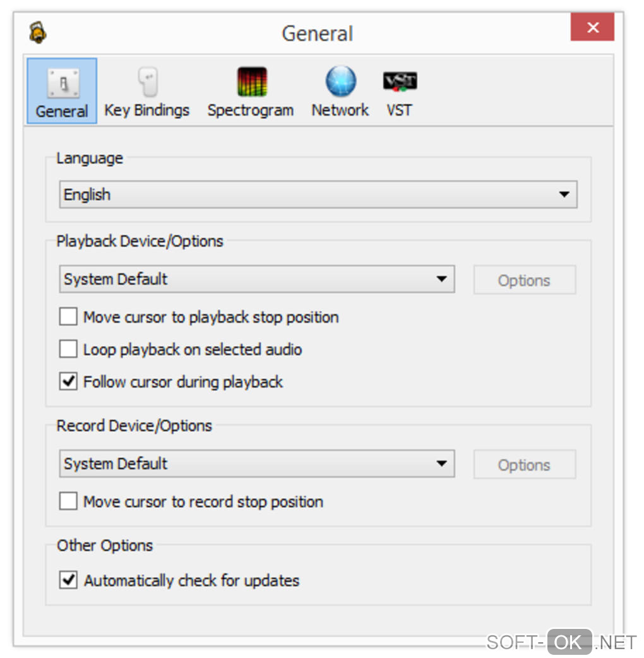
Task: Expand the Record Device dropdown
Action: tap(257, 464)
